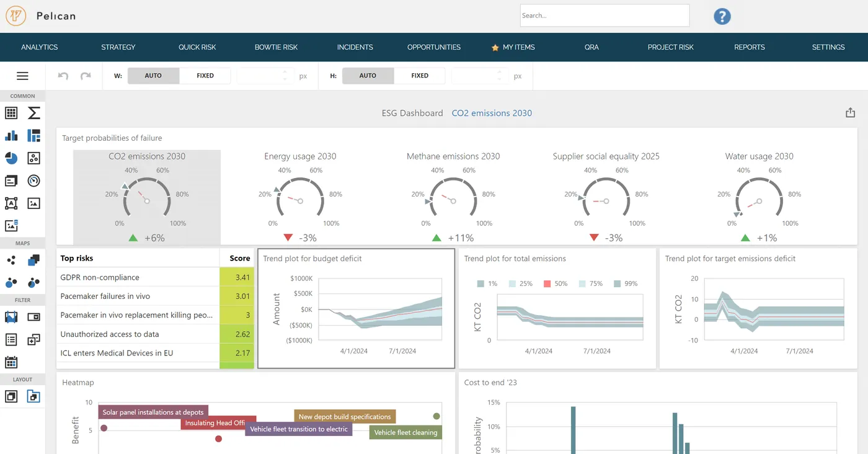Add a pie chart widget
This screenshot has height=454, width=868.
pyautogui.click(x=11, y=158)
